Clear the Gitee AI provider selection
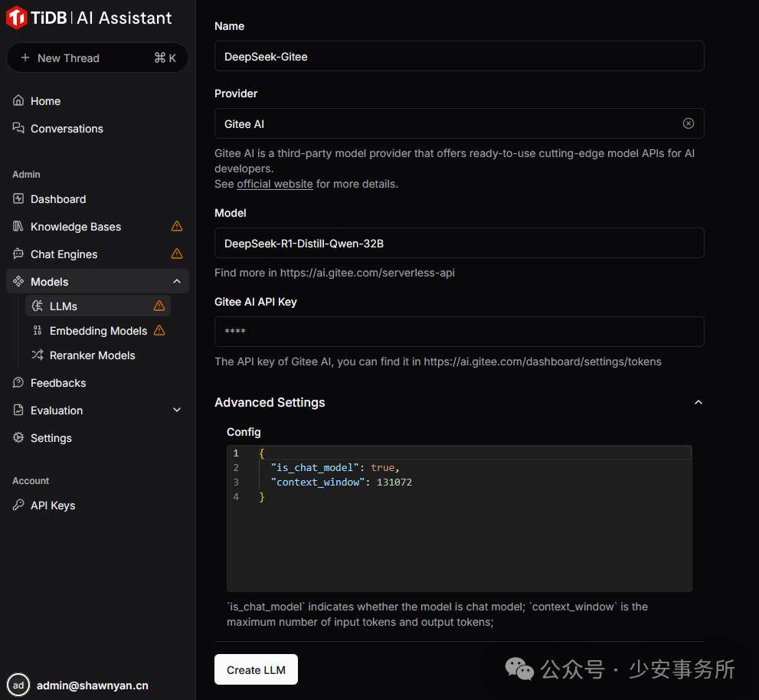 pos(689,123)
